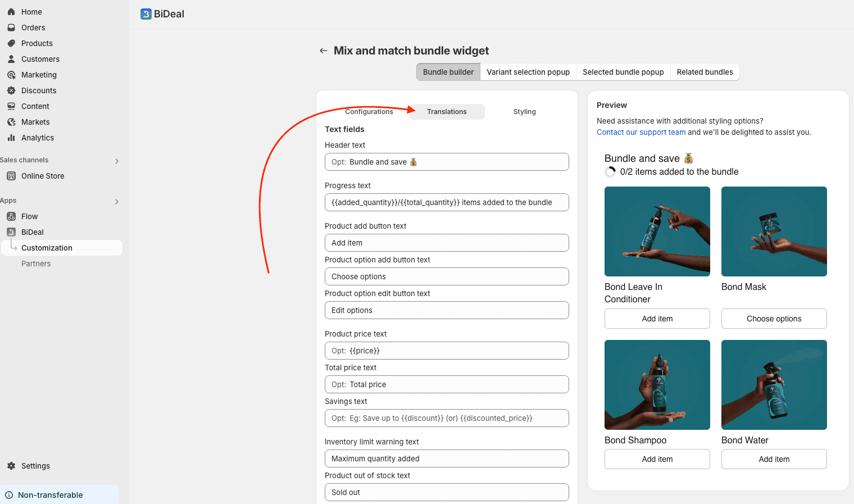Click the Analytics bar chart icon
Viewport: 854px width, 504px height.
(x=11, y=138)
